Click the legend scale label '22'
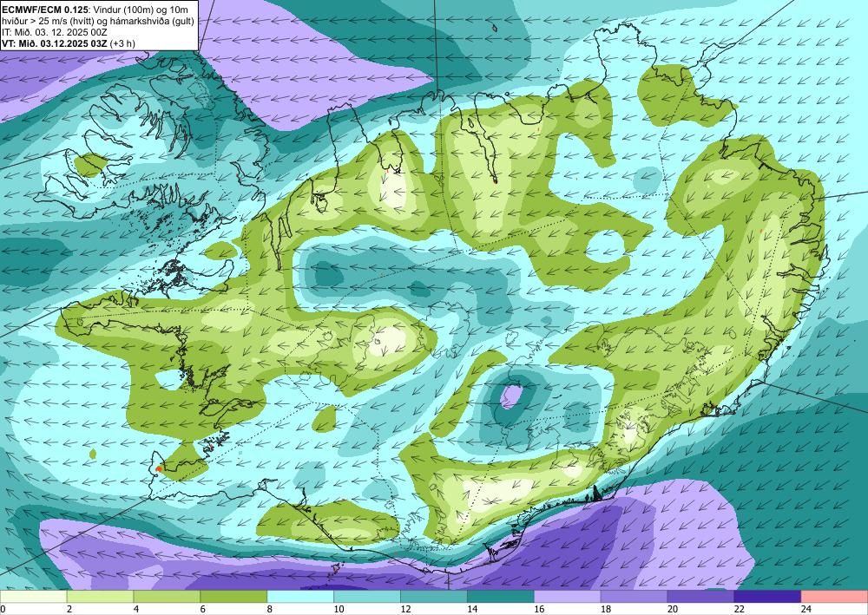The image size is (868, 615). click(739, 609)
